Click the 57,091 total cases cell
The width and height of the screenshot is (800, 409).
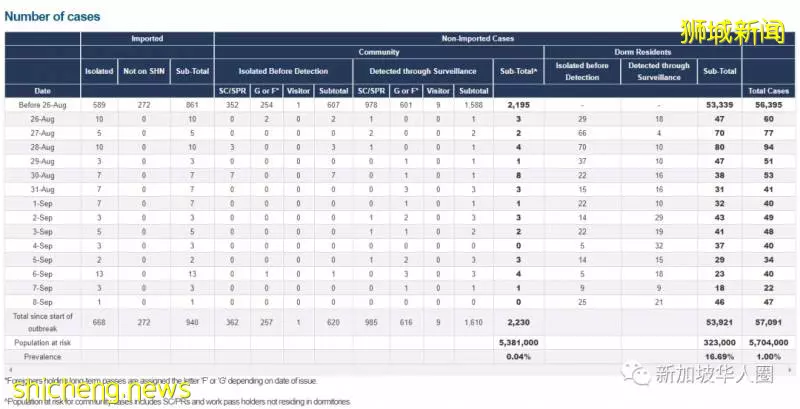[x=768, y=323]
